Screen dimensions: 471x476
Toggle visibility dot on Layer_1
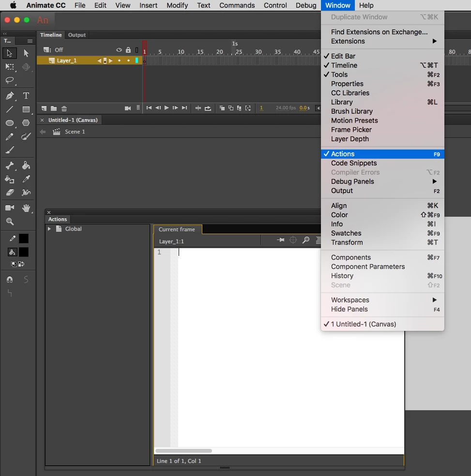coord(119,60)
